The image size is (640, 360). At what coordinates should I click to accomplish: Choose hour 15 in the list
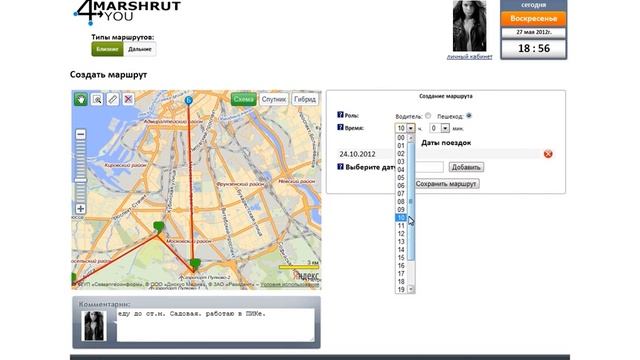click(401, 258)
